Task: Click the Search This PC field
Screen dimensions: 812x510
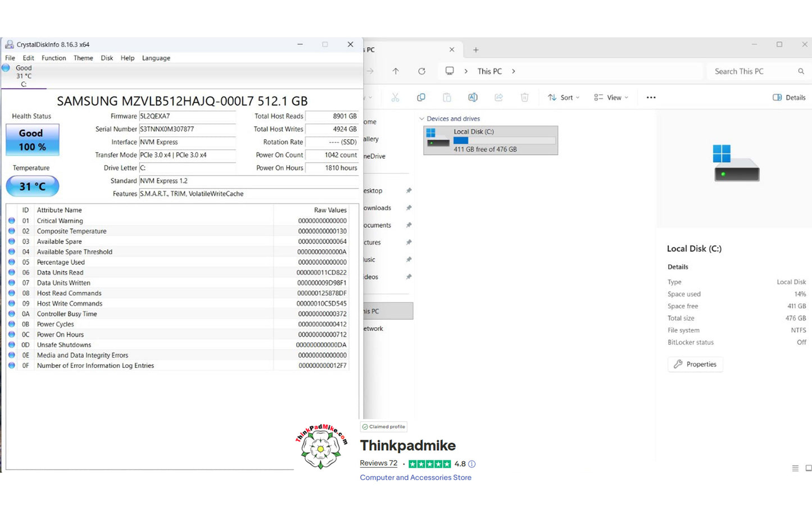Action: 753,71
